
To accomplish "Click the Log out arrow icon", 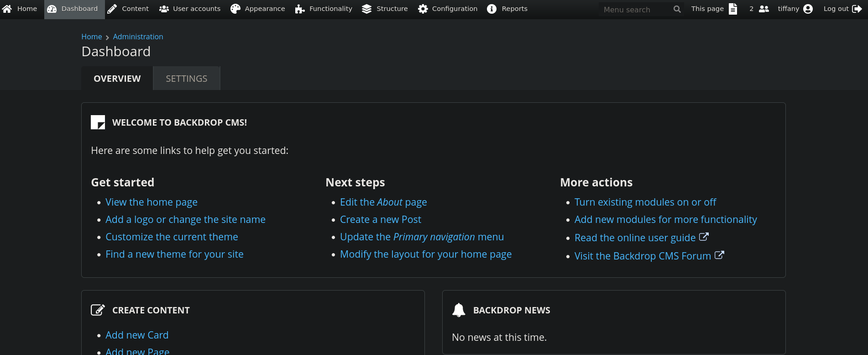I will [x=857, y=9].
